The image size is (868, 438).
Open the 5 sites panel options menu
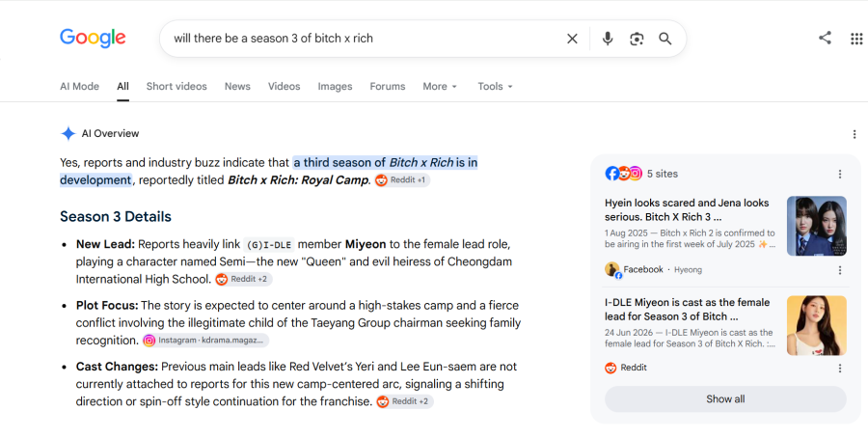[x=840, y=174]
